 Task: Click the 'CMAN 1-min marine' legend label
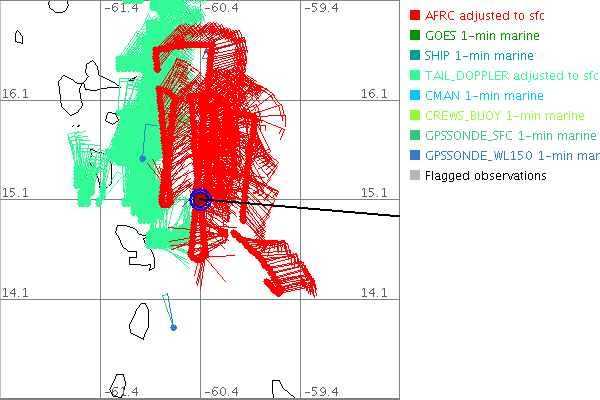[x=484, y=96]
